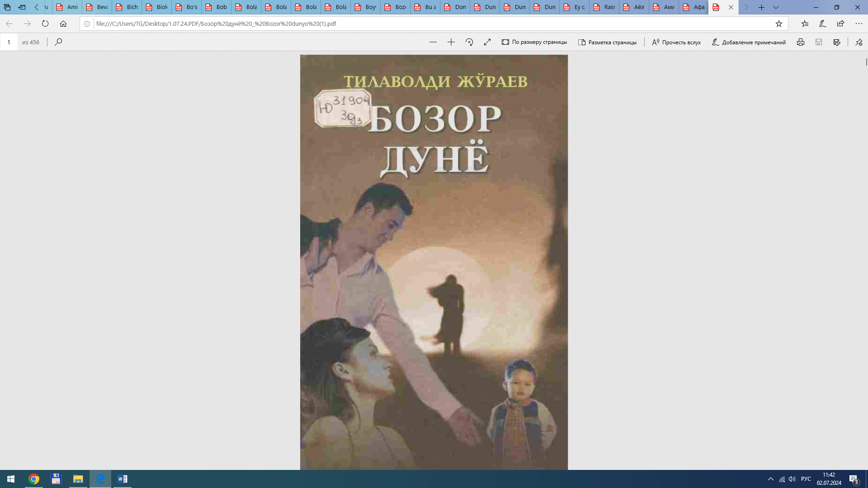Toggle 'По размеру страницы' fit mode
The width and height of the screenshot is (868, 488).
point(534,42)
